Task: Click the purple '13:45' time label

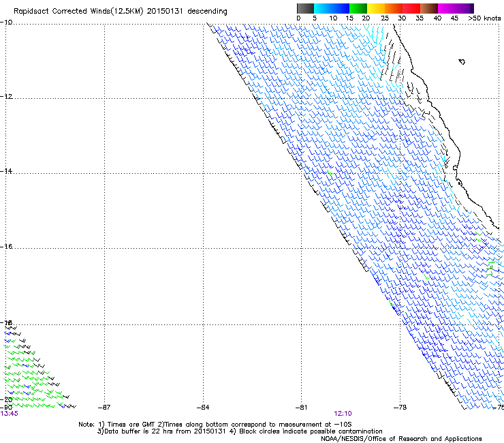Action: 10,414
